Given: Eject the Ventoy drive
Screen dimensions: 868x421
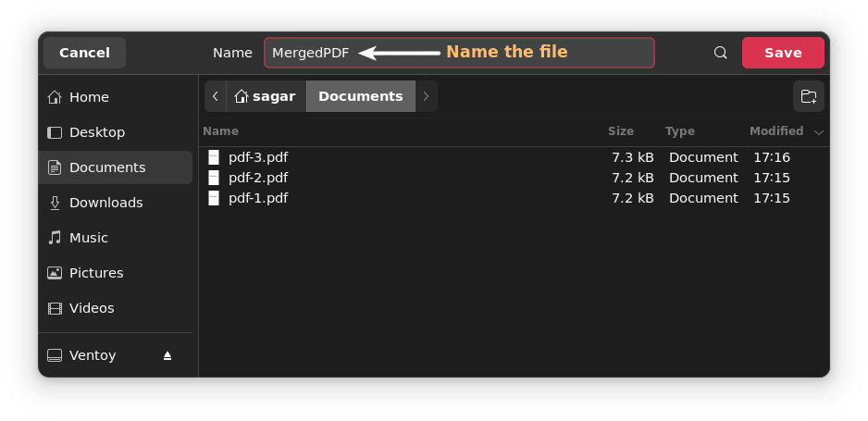Looking at the screenshot, I should [x=167, y=355].
